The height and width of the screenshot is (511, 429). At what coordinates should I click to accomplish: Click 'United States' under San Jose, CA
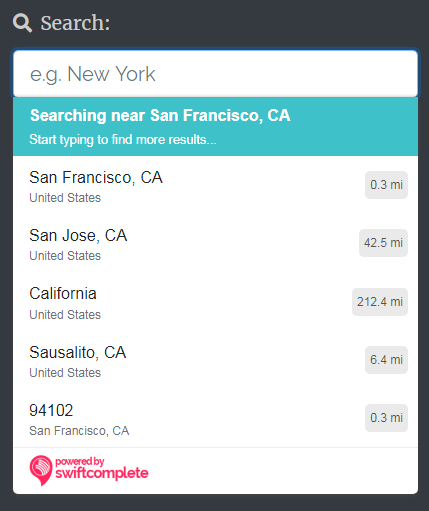(65, 256)
